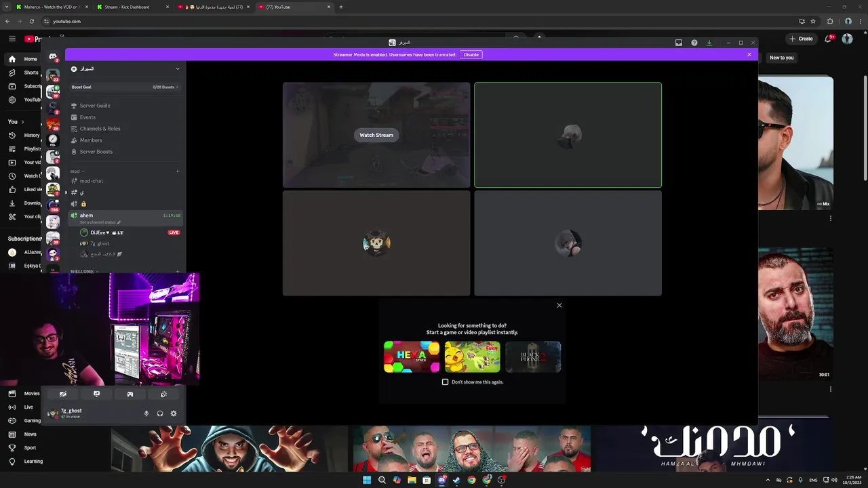Open Learning in YouTube Explore section

click(x=25, y=462)
